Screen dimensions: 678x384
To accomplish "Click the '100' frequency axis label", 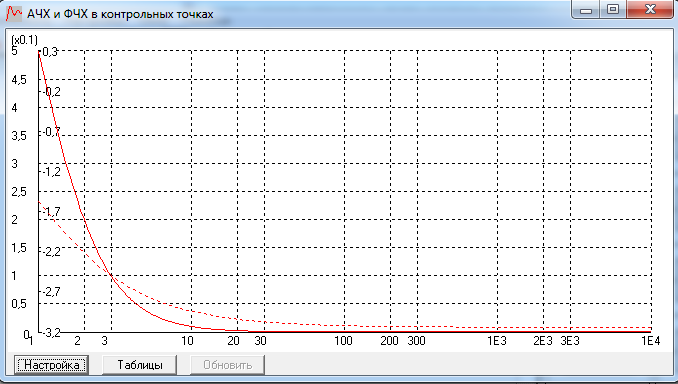I will click(343, 341).
